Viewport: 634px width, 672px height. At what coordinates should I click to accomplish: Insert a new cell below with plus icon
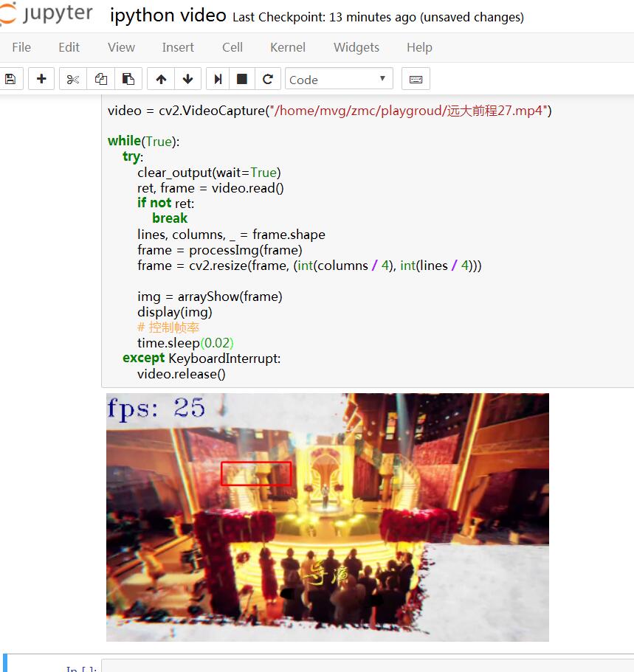pos(41,78)
